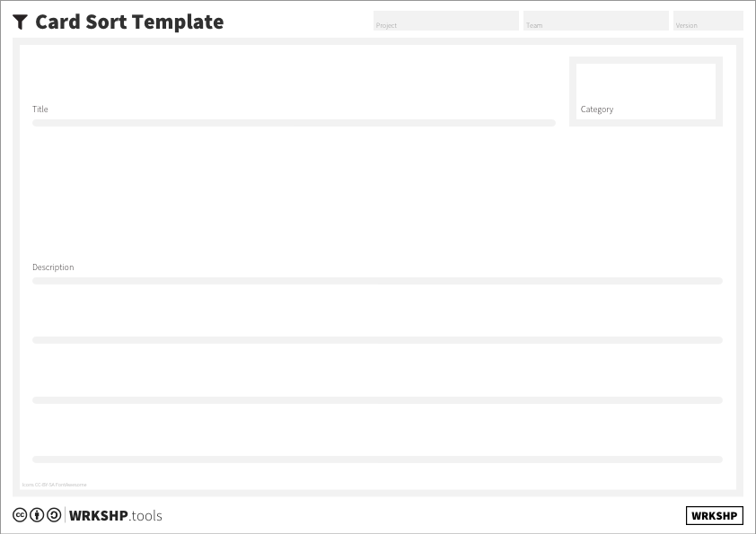Click the Icons CC-BY-SA FontAwesome credit text
Image resolution: width=756 pixels, height=534 pixels.
click(x=54, y=485)
